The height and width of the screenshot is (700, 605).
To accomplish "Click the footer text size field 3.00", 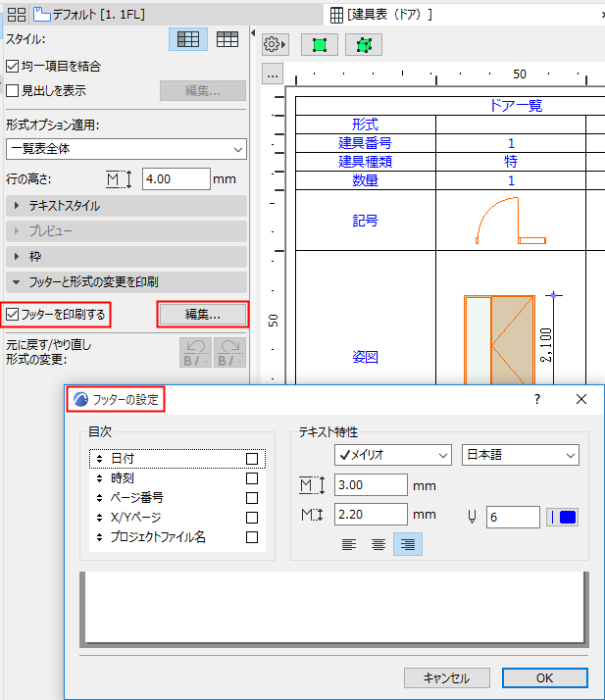I will [x=371, y=485].
